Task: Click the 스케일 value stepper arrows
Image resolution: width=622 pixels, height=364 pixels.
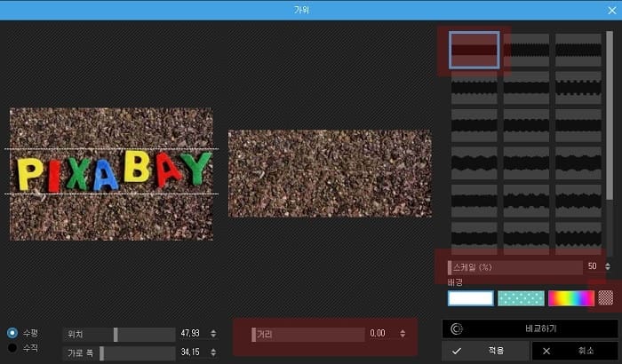Action: (608, 266)
